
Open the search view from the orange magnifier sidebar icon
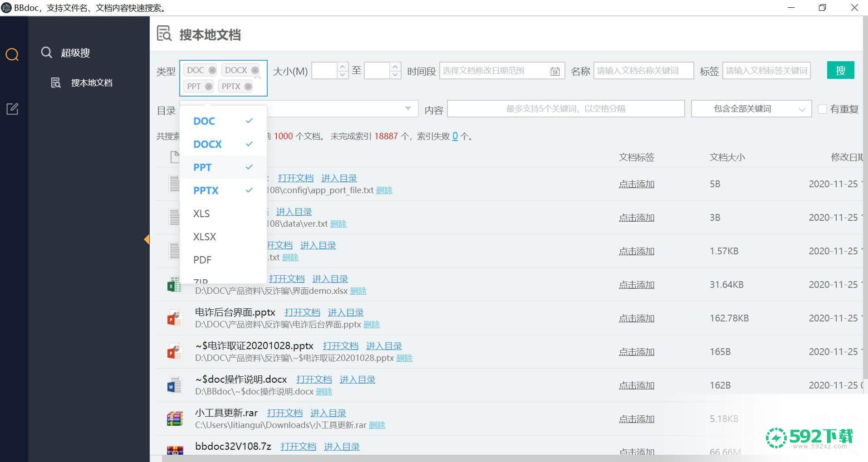(x=12, y=54)
